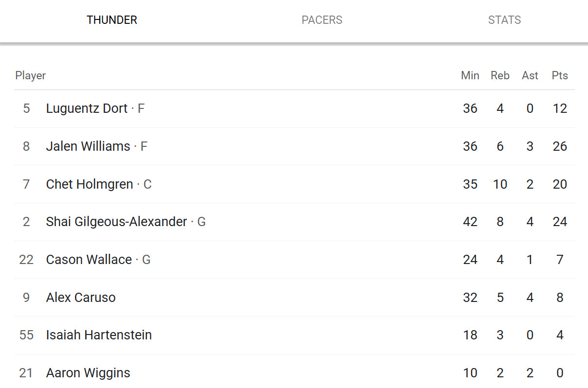Open Shai Gilgeous-Alexander's profile
This screenshot has height=388, width=588.
[x=116, y=222]
